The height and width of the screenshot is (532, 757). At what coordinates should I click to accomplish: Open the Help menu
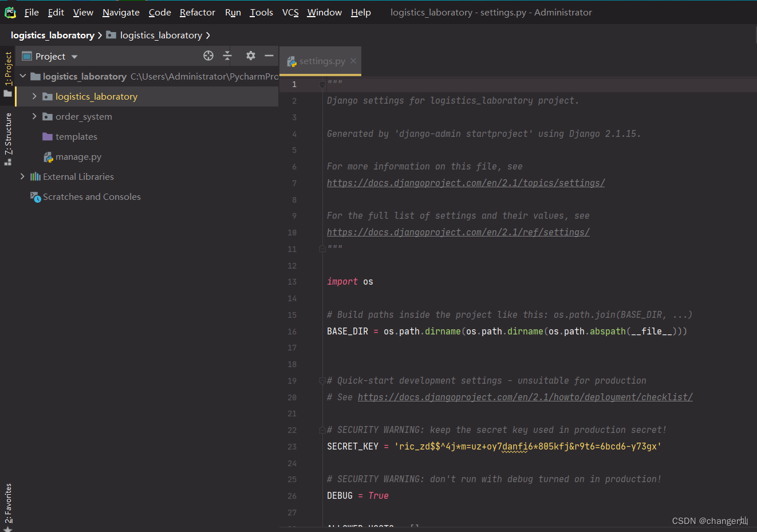(361, 13)
